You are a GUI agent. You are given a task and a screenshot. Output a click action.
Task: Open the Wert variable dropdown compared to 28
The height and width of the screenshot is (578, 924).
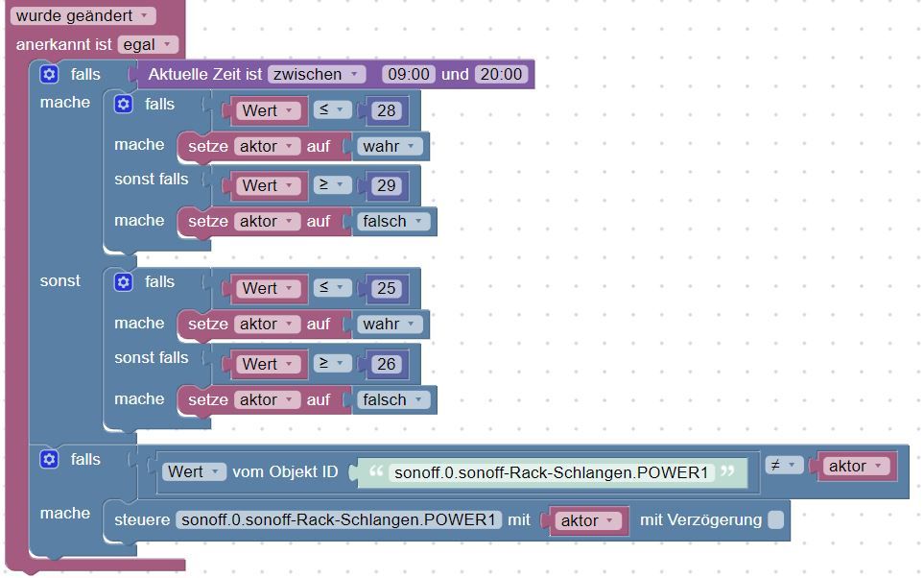click(x=268, y=110)
